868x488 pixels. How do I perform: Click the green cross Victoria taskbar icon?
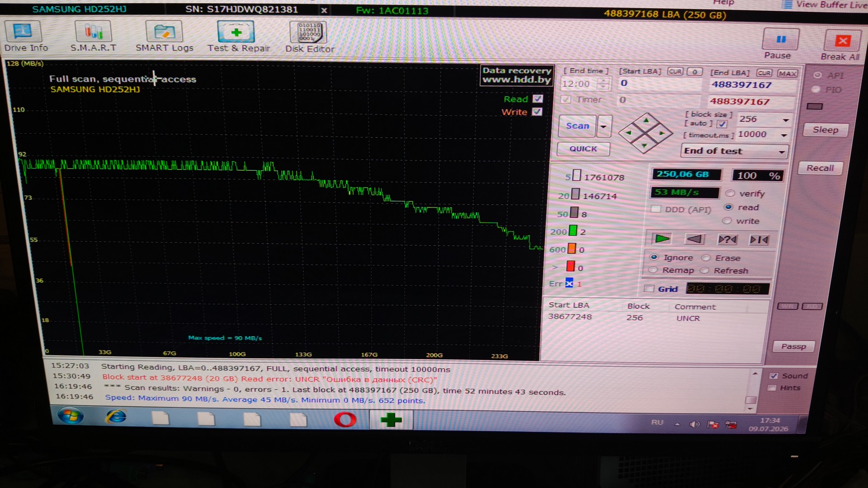pos(391,420)
